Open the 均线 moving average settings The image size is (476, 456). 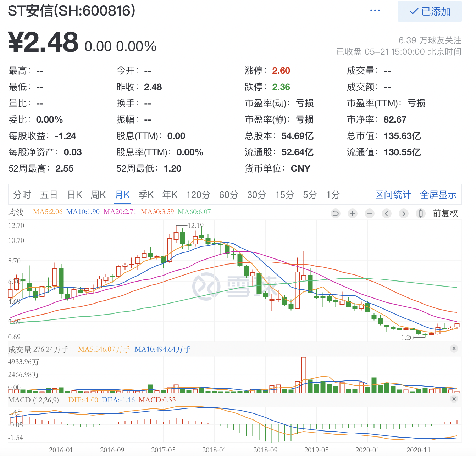coord(16,212)
